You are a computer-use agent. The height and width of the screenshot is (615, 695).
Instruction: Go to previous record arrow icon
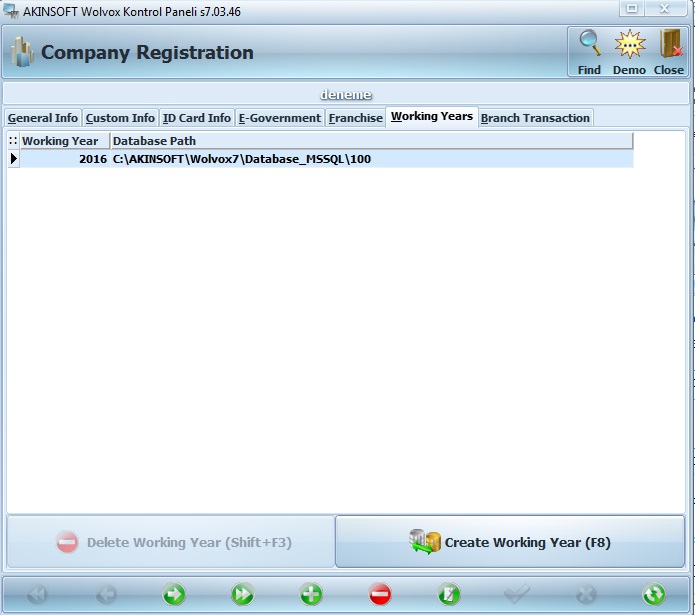pyautogui.click(x=106, y=594)
